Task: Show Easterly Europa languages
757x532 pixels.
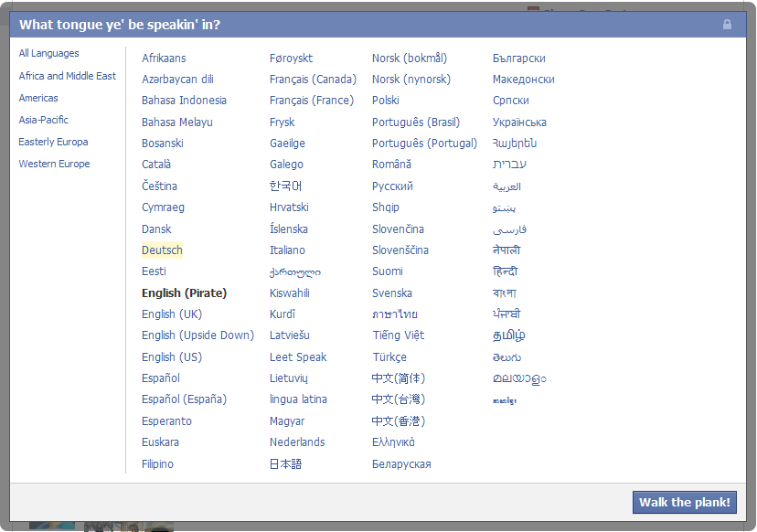Action: click(x=53, y=142)
